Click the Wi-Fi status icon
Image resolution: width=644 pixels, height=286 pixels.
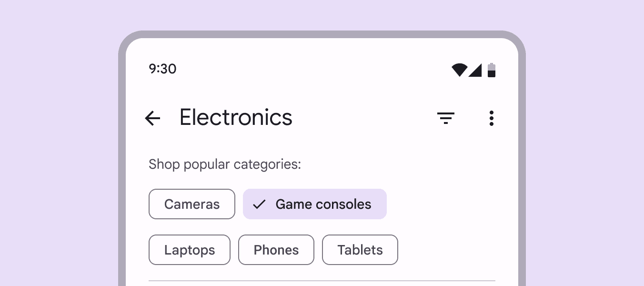click(459, 70)
